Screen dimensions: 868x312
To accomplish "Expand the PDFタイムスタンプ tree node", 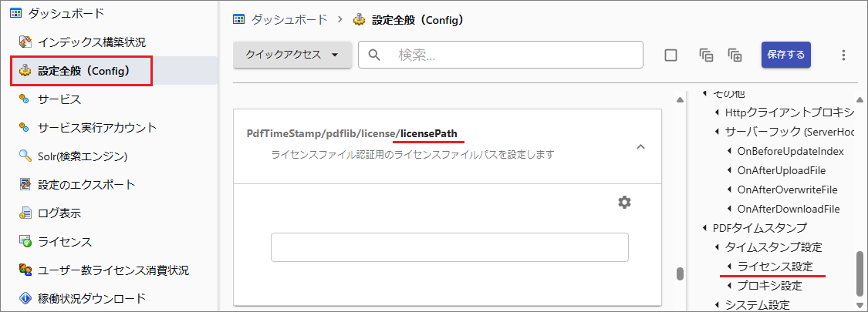I will (x=704, y=228).
